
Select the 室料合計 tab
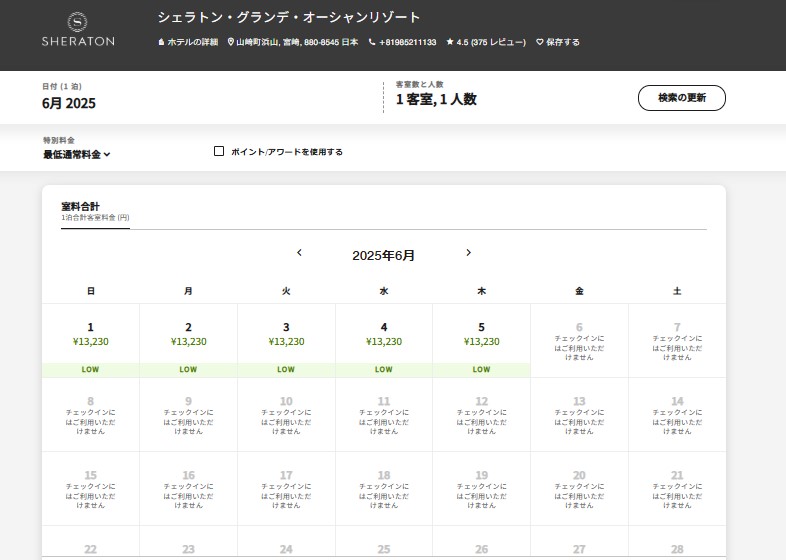(x=95, y=211)
